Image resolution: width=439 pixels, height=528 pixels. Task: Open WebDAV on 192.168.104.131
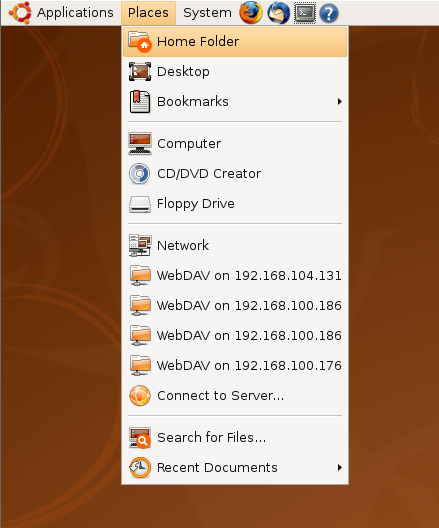[x=235, y=275]
